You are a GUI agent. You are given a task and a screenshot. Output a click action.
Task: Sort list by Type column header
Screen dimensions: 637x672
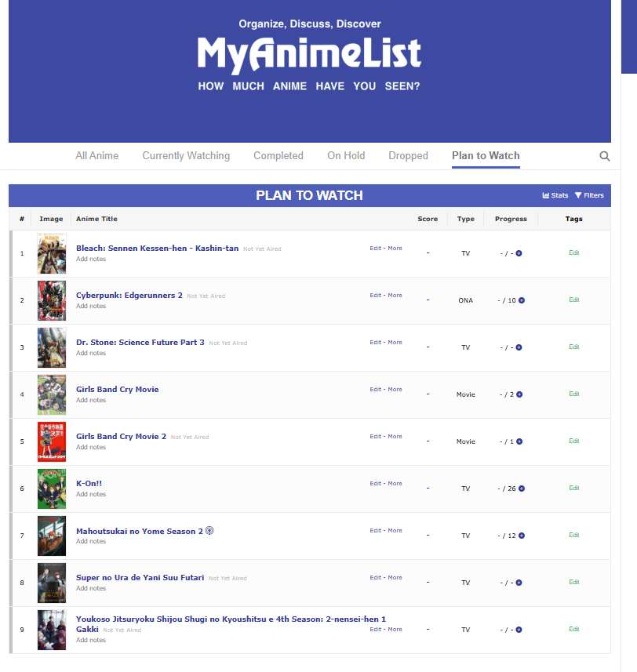[x=465, y=219]
